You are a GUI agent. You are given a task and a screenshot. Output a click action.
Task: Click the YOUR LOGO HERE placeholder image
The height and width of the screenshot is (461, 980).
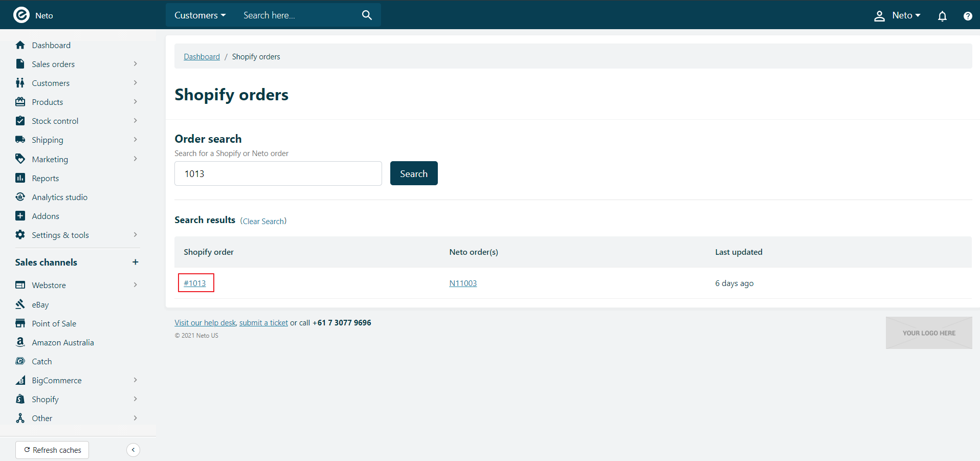929,333
